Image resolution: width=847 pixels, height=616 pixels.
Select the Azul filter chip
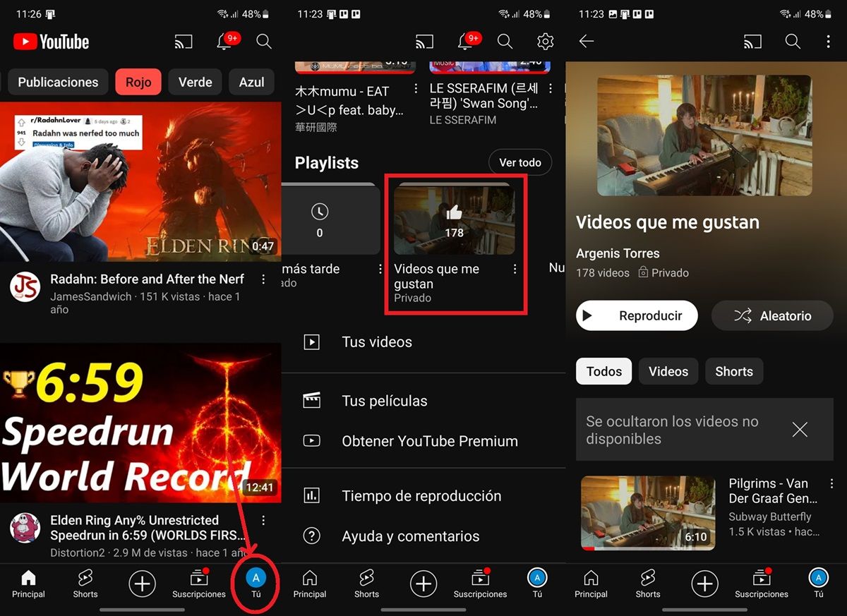pyautogui.click(x=251, y=82)
